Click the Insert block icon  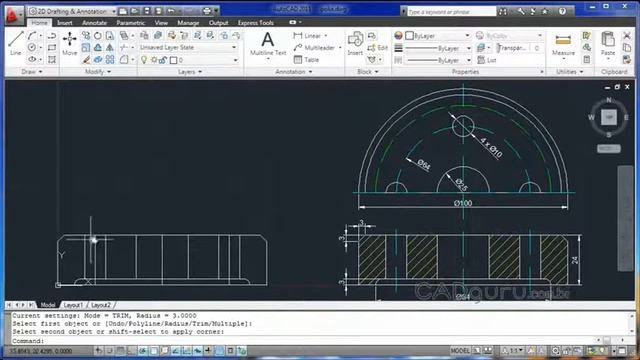355,43
